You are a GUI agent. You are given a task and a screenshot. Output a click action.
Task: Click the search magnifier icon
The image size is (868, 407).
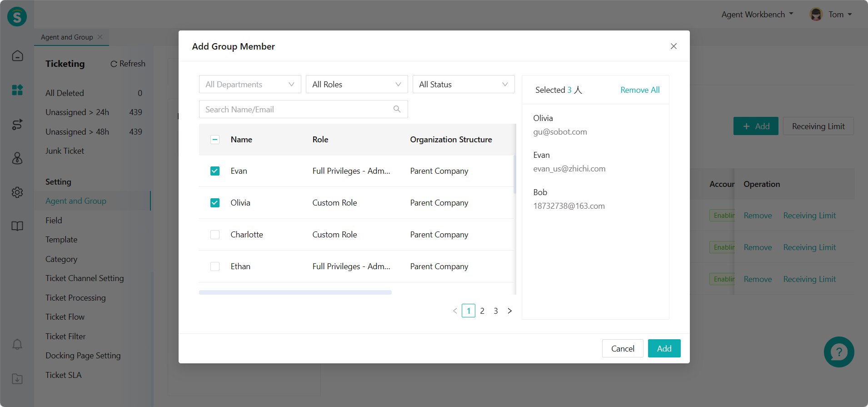(397, 109)
